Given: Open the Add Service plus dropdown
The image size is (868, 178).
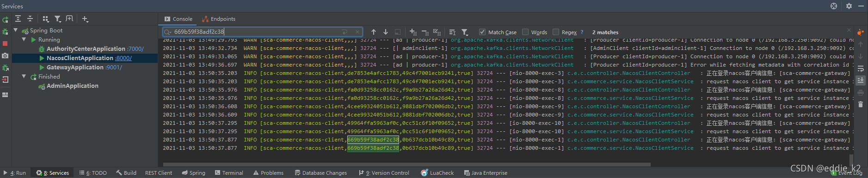Looking at the screenshot, I should (x=85, y=19).
